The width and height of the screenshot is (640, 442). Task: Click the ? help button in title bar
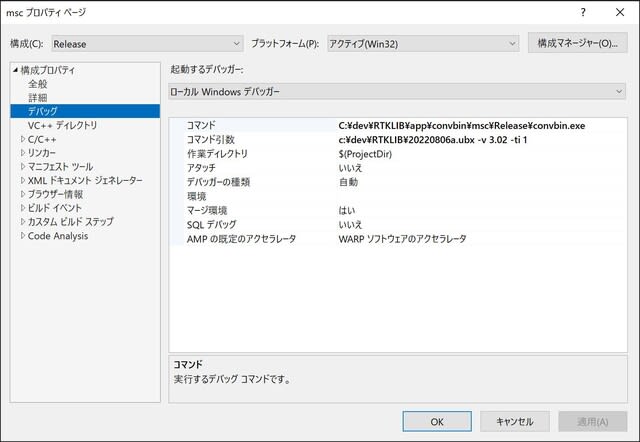583,12
